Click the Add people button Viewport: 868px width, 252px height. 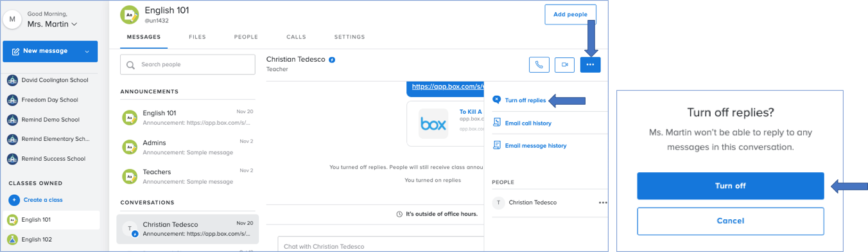pos(570,15)
